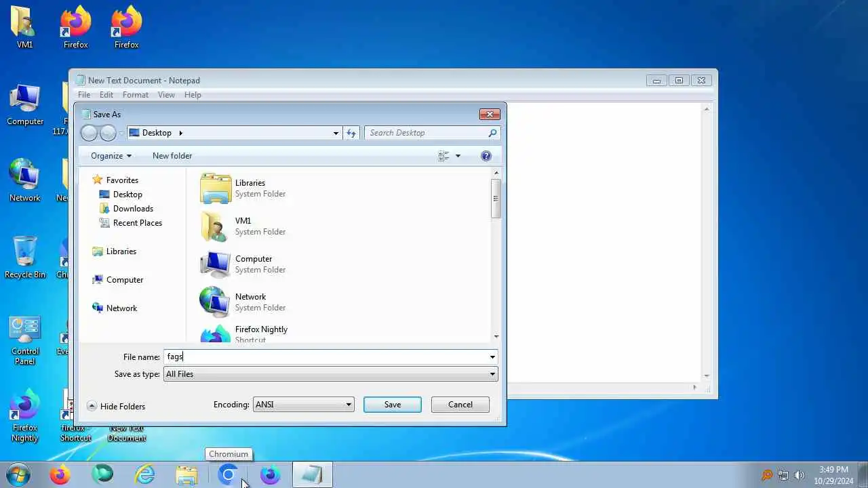Click the Notepad button in the taskbar

coord(313,474)
